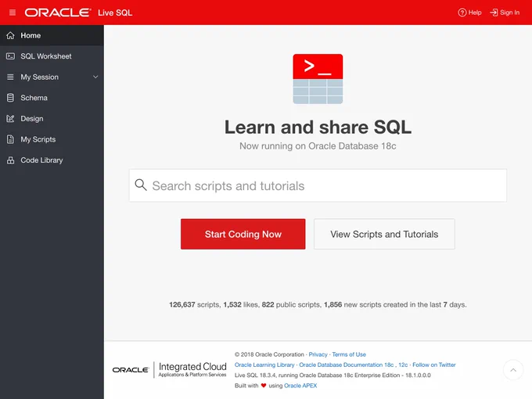
Task: Open the Oracle APEX link
Action: point(300,386)
